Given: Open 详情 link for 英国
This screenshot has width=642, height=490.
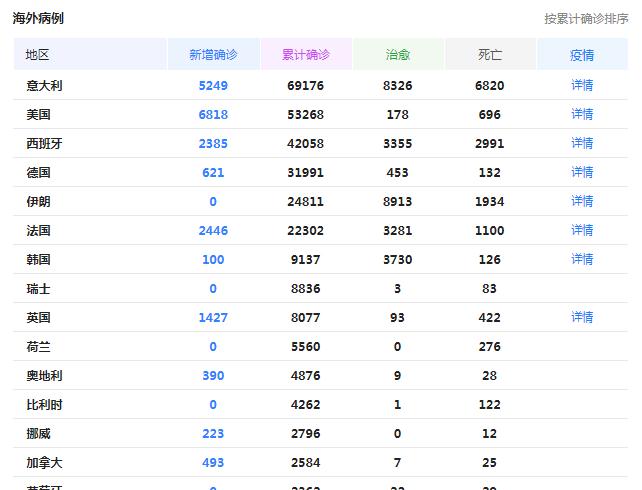Looking at the screenshot, I should tap(582, 317).
